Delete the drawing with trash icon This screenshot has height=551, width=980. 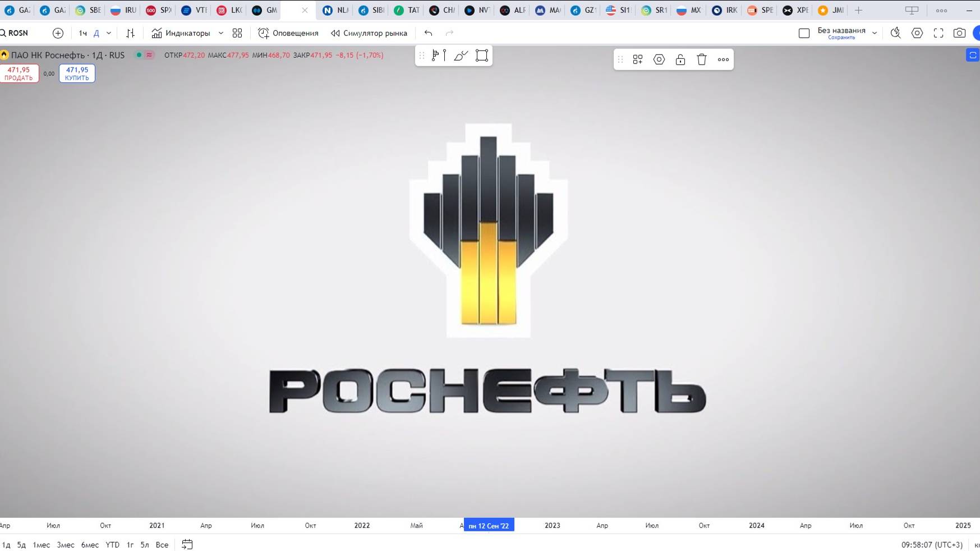coord(701,59)
